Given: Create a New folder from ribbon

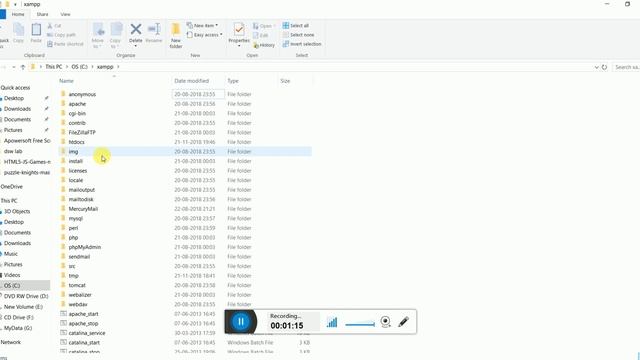Looking at the screenshot, I should (x=176, y=36).
